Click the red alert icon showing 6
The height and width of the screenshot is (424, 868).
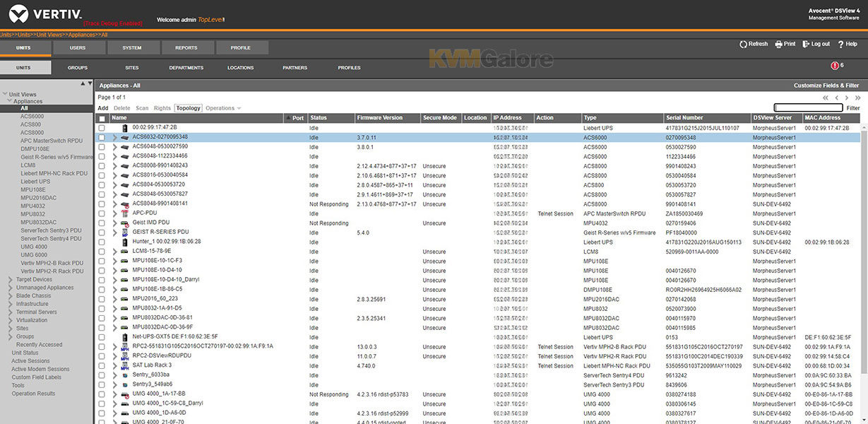coord(835,66)
